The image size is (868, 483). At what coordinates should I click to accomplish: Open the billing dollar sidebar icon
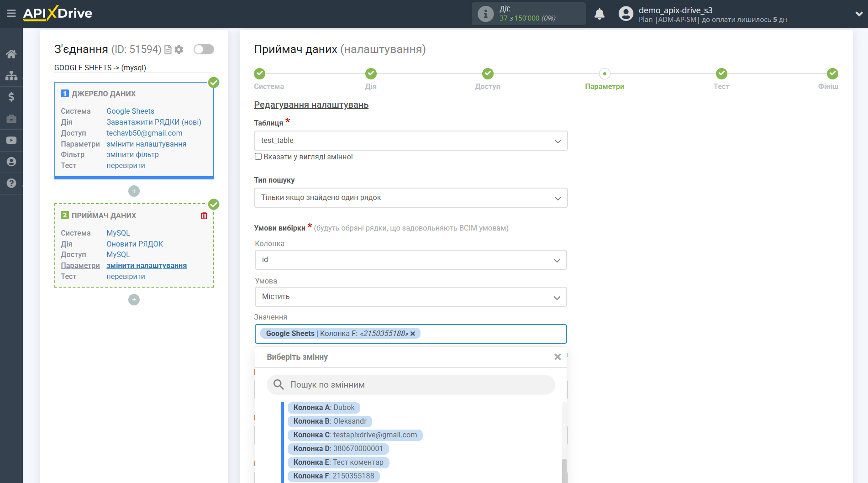point(11,97)
